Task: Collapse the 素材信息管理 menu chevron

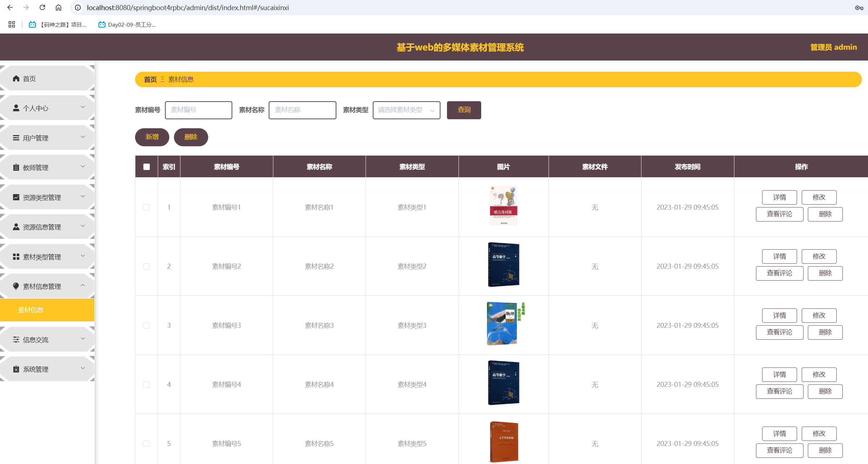Action: click(x=83, y=285)
